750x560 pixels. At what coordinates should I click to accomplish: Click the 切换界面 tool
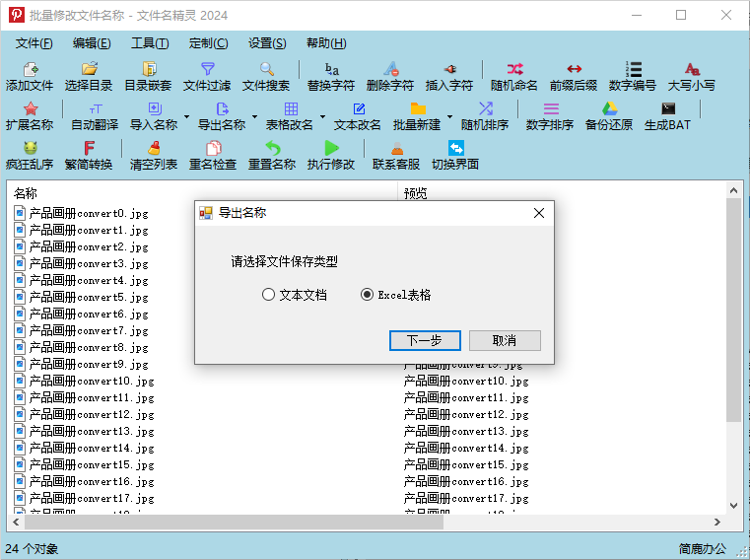click(x=455, y=156)
